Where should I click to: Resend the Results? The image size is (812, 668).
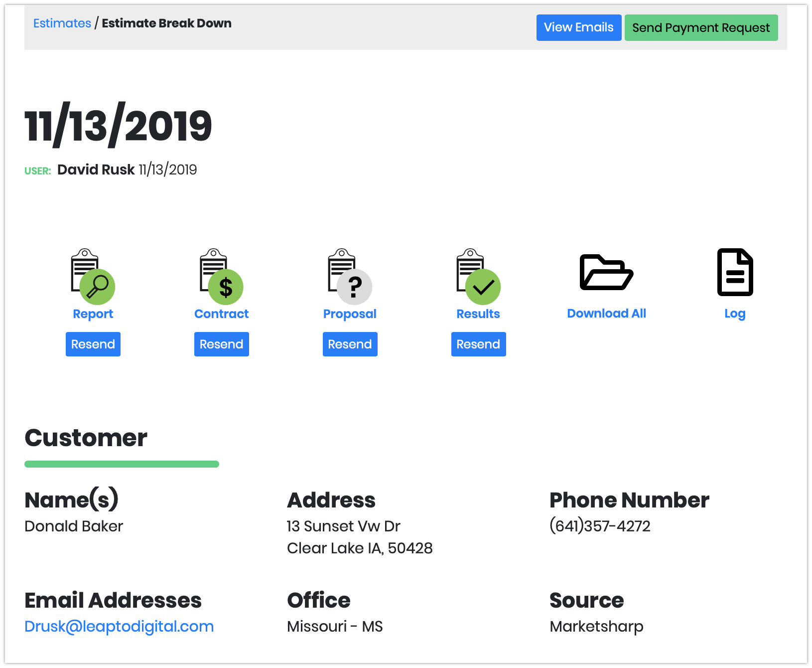[x=479, y=344]
